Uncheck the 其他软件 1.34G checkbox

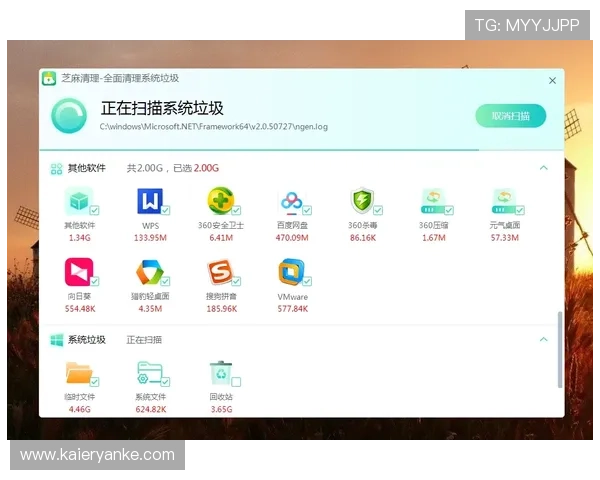[94, 210]
